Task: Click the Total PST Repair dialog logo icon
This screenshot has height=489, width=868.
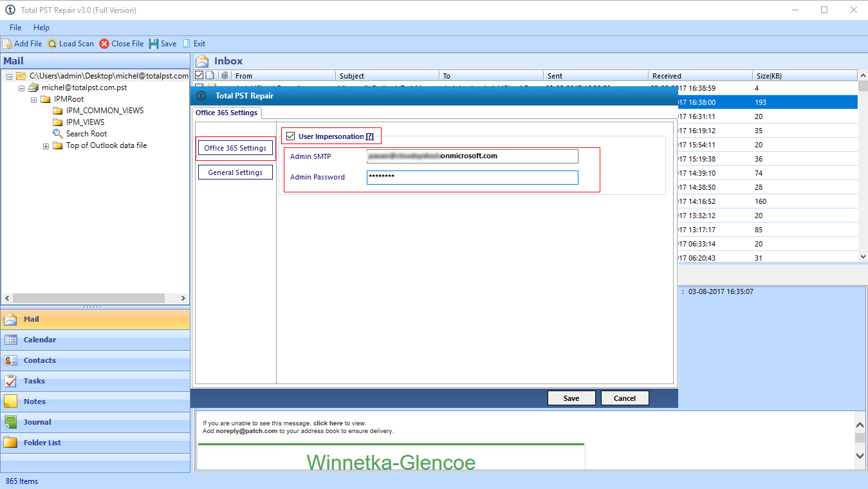Action: point(201,96)
